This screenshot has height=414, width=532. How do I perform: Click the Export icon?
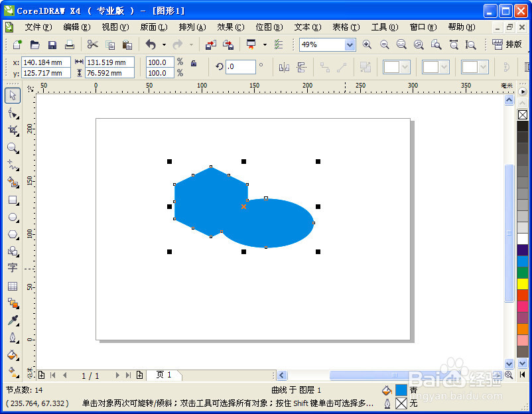pyautogui.click(x=228, y=44)
